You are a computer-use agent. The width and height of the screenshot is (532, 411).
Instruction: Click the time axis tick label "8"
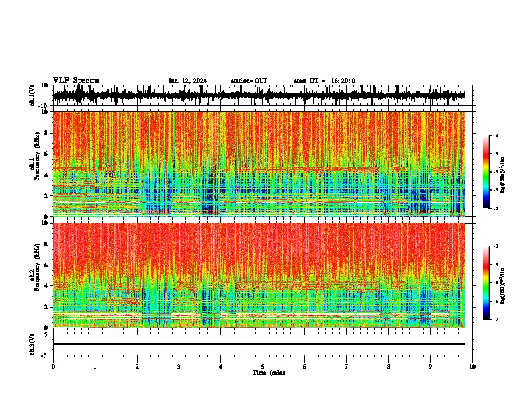pos(388,367)
